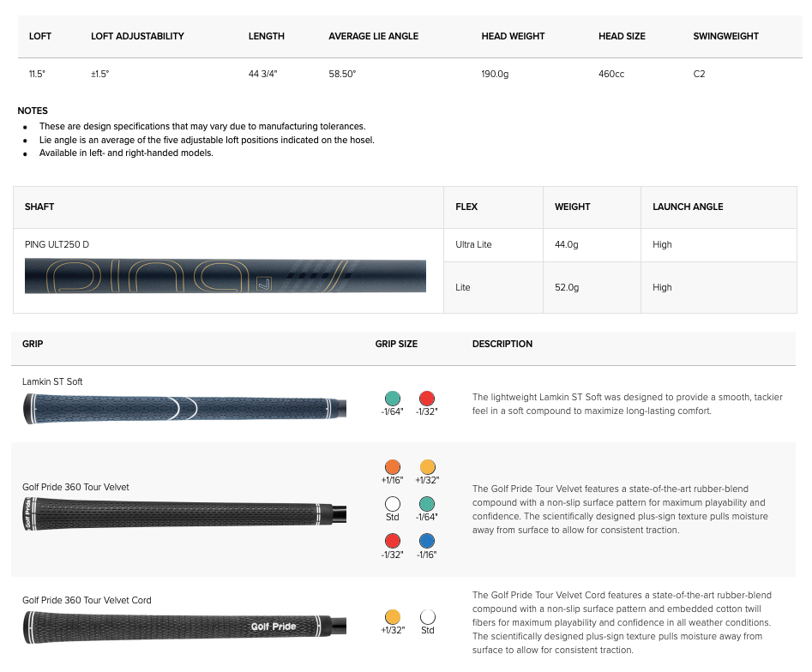Image resolution: width=812 pixels, height=672 pixels.
Task: Click the left- and right-handed models note
Action: (126, 153)
